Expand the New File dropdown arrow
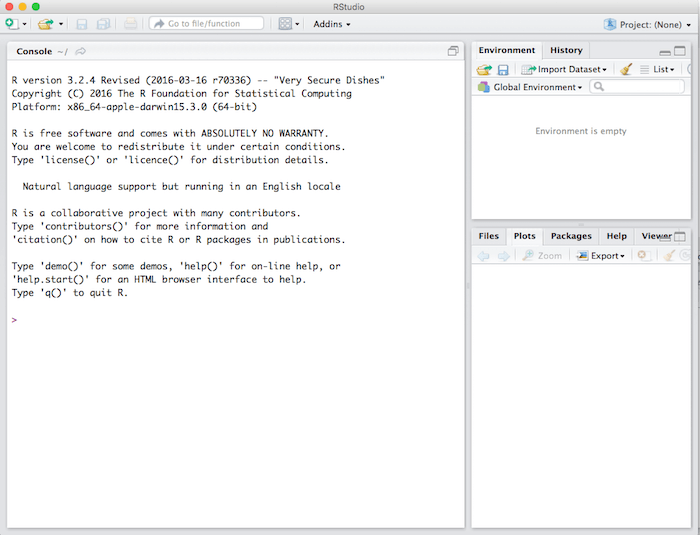Viewport: 700px width, 535px height. point(25,24)
